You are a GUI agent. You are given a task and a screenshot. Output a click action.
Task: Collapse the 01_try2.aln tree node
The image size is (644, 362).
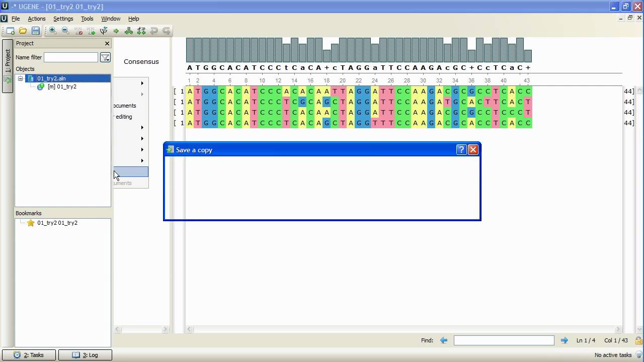pyautogui.click(x=21, y=78)
